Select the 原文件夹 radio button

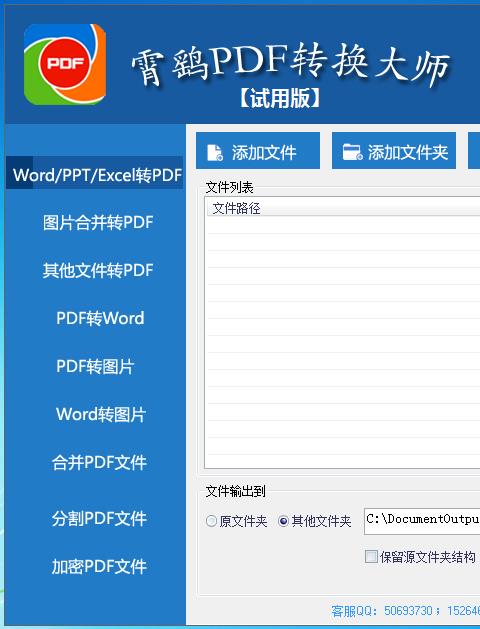211,521
